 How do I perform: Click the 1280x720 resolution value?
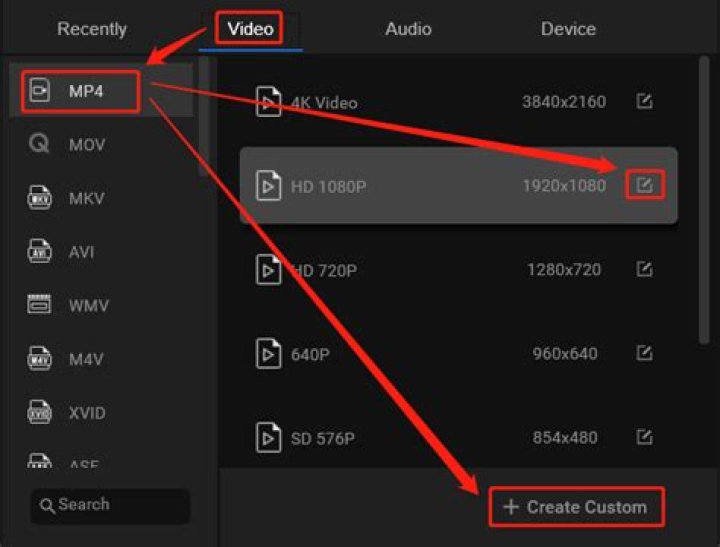click(564, 270)
